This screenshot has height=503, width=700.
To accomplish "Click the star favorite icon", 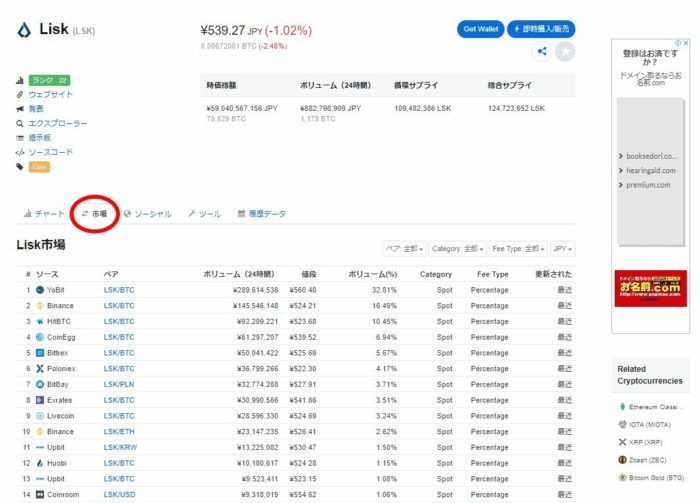I will pos(565,51).
